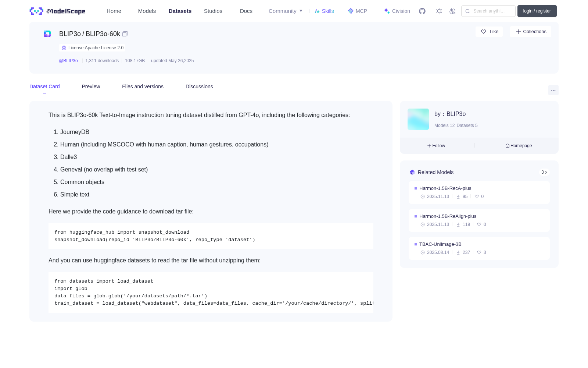Switch to the Discussions tab

(199, 86)
